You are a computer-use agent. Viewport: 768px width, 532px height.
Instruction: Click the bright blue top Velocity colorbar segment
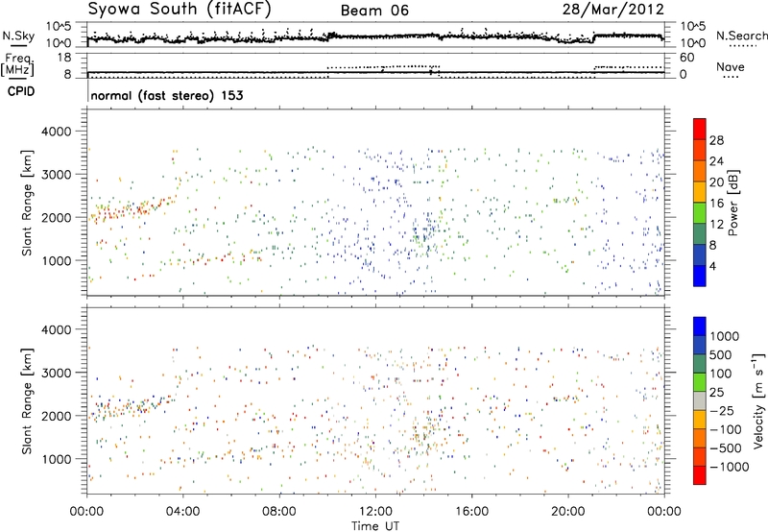tap(700, 326)
